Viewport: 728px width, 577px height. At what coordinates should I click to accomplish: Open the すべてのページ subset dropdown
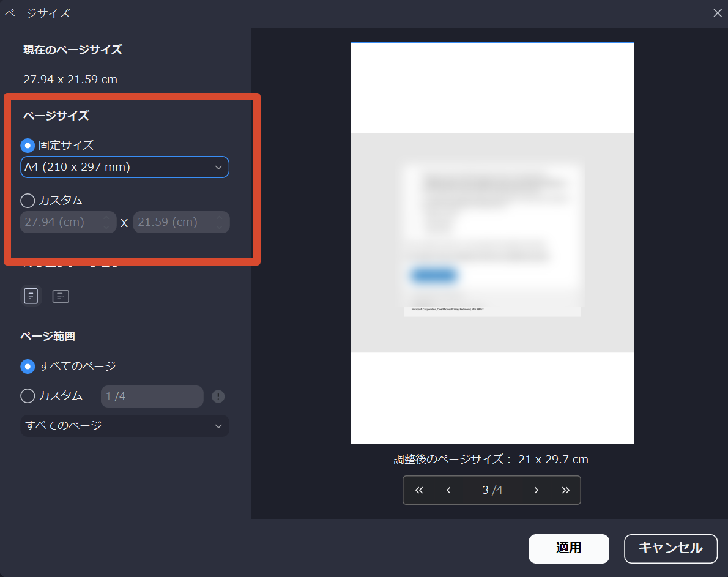pos(125,426)
